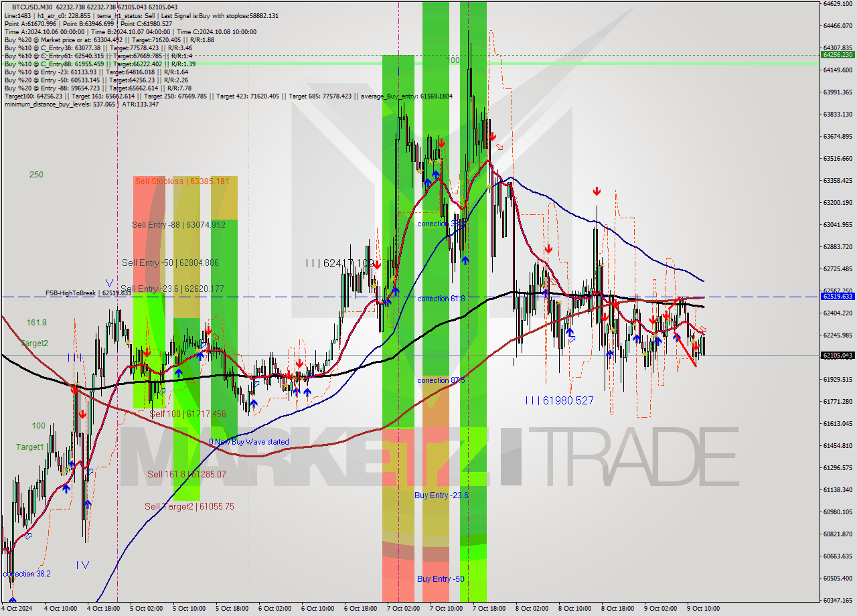Select the 'Buy Entry -50' label
857x616 pixels.
(x=440, y=579)
